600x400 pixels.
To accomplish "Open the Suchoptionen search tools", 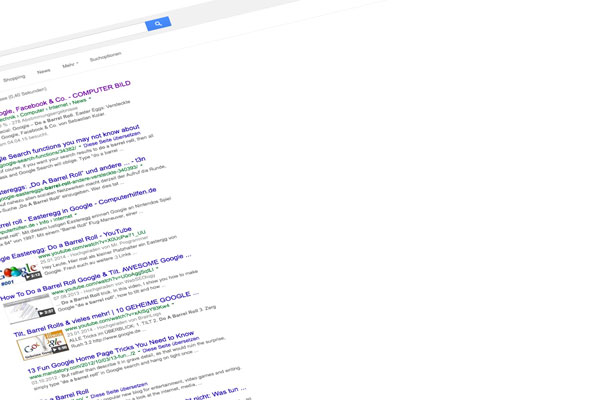I will coord(106,57).
